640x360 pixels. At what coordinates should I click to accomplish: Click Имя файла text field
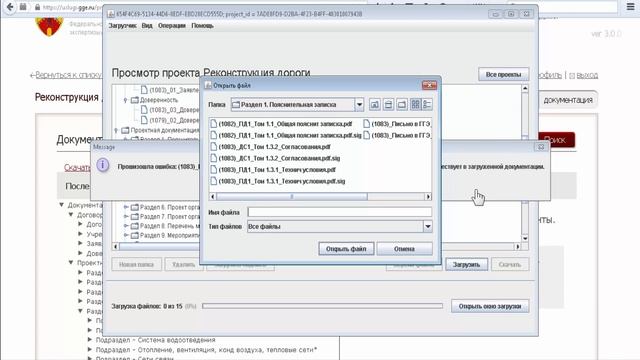pos(340,212)
